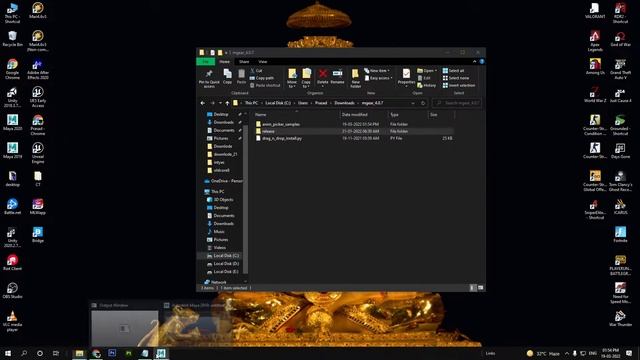Click Select none in the ribbon
This screenshot has height=360, width=640.
[x=456, y=78]
